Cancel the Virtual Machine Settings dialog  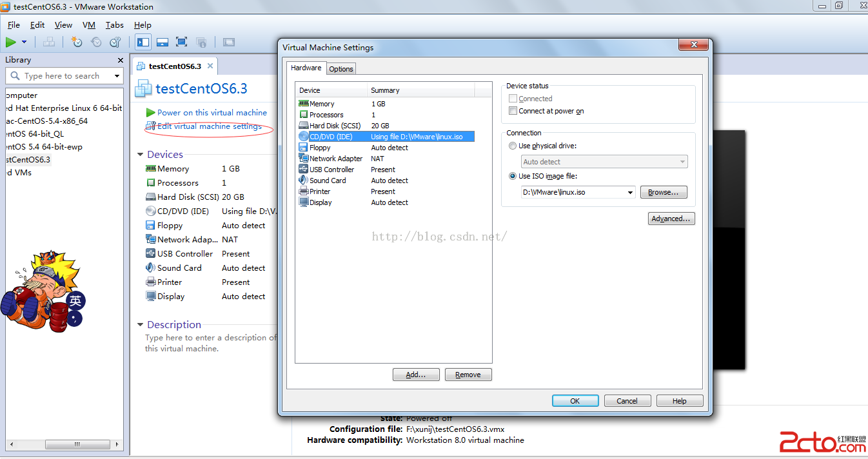[627, 401]
